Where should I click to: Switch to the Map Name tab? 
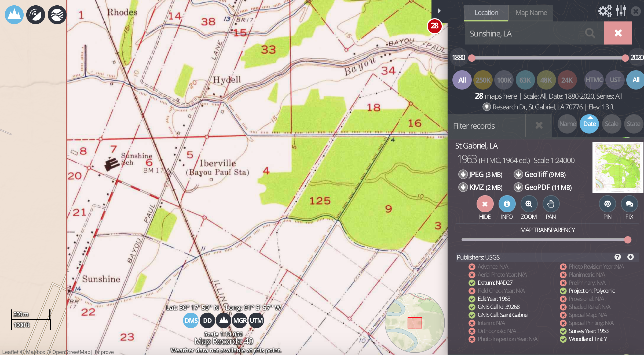(531, 13)
